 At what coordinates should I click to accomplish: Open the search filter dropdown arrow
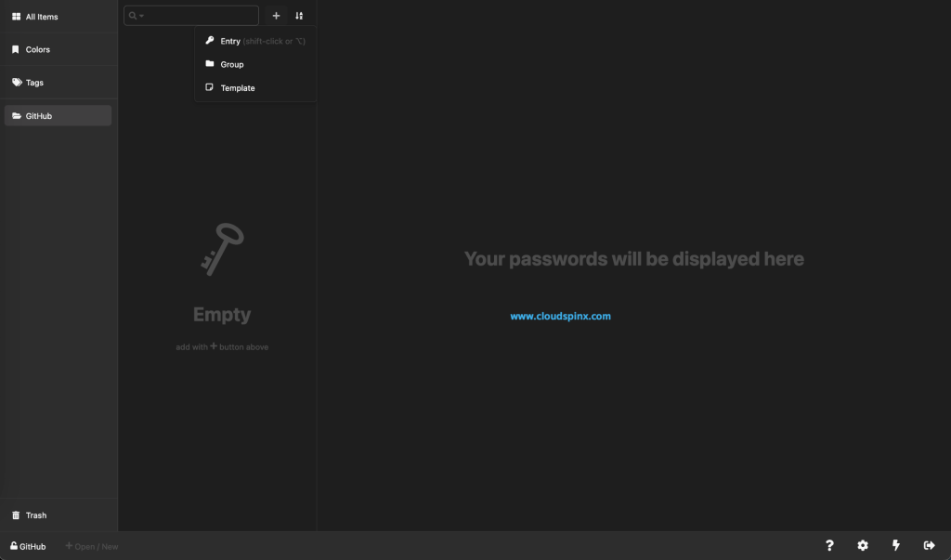[x=142, y=15]
